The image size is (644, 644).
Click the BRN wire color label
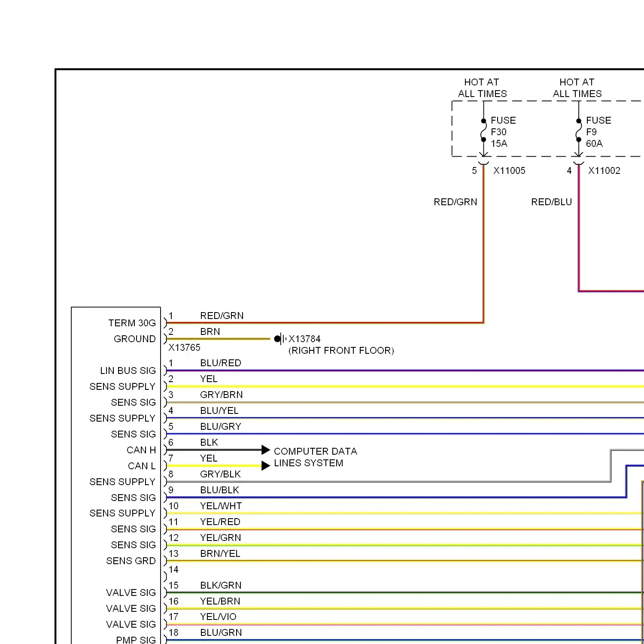click(210, 331)
